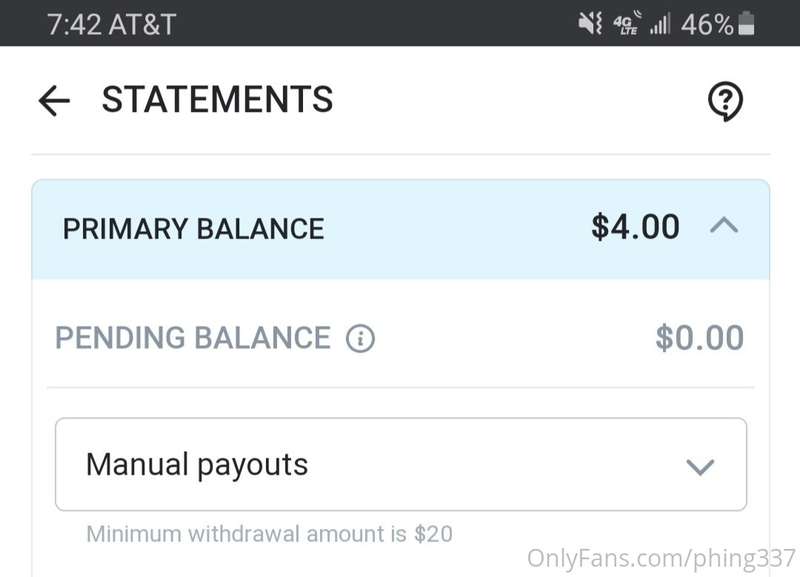This screenshot has height=577, width=800.
Task: Tap the AT&T carrier label
Action: point(142,24)
